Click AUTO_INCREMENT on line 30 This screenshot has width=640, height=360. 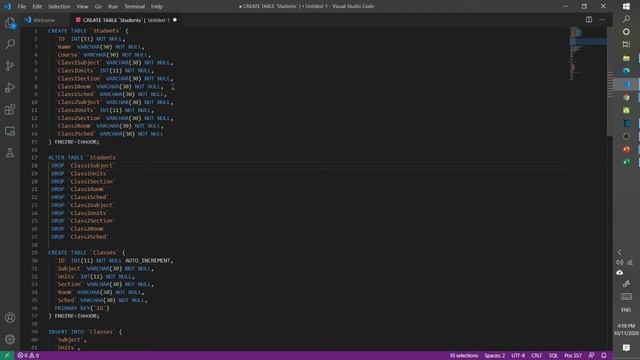click(x=147, y=260)
